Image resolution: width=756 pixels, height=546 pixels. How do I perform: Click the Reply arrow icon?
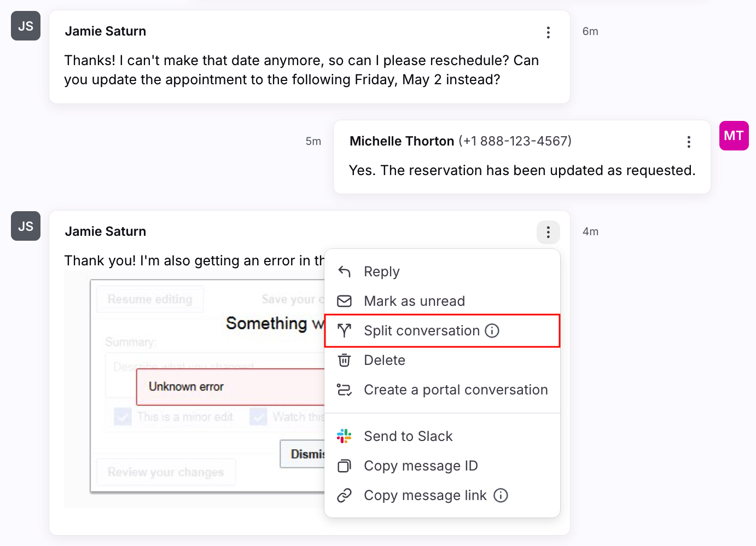pyautogui.click(x=344, y=271)
